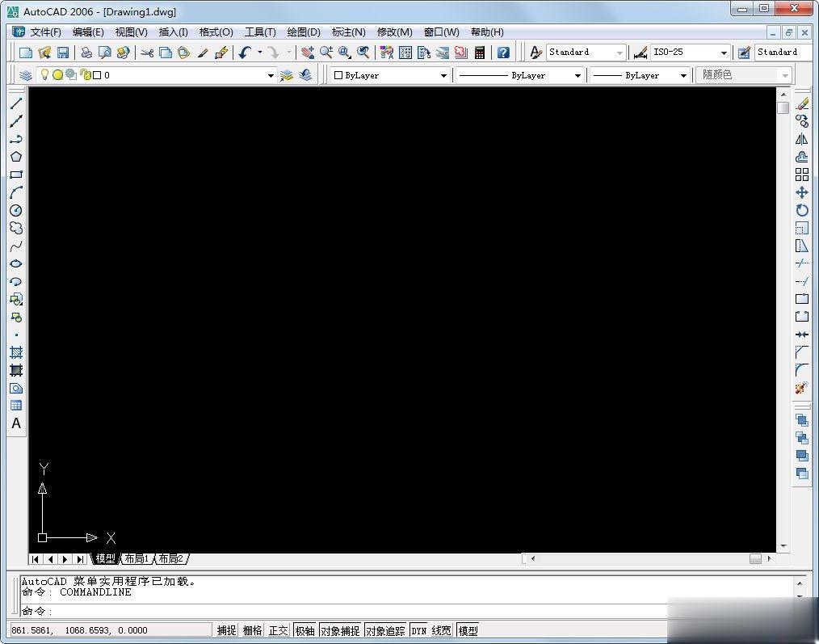819x644 pixels.
Task: Expand the layer list dropdown
Action: click(x=271, y=75)
